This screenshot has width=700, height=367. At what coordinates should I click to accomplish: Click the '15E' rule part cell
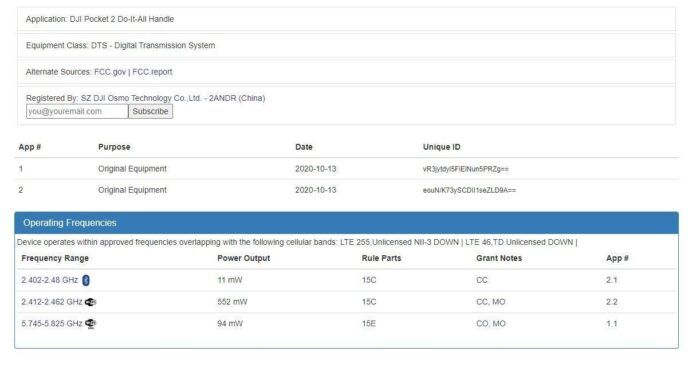[x=369, y=323]
